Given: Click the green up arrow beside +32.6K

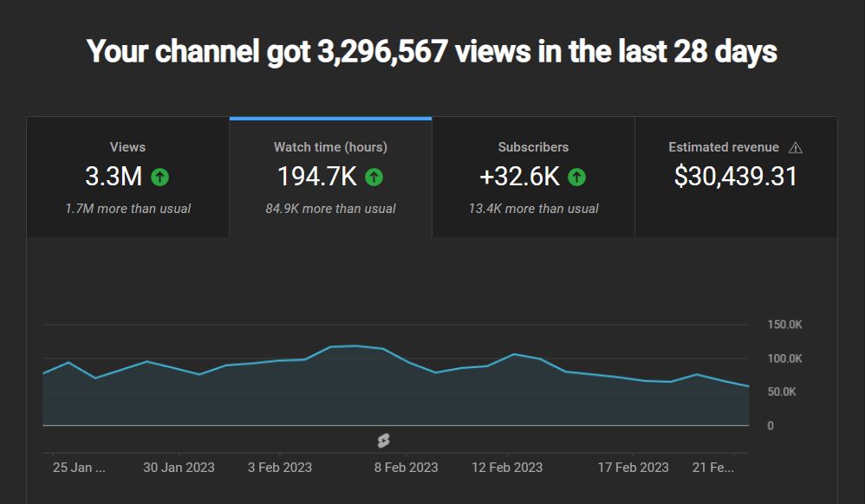Looking at the screenshot, I should pyautogui.click(x=576, y=177).
